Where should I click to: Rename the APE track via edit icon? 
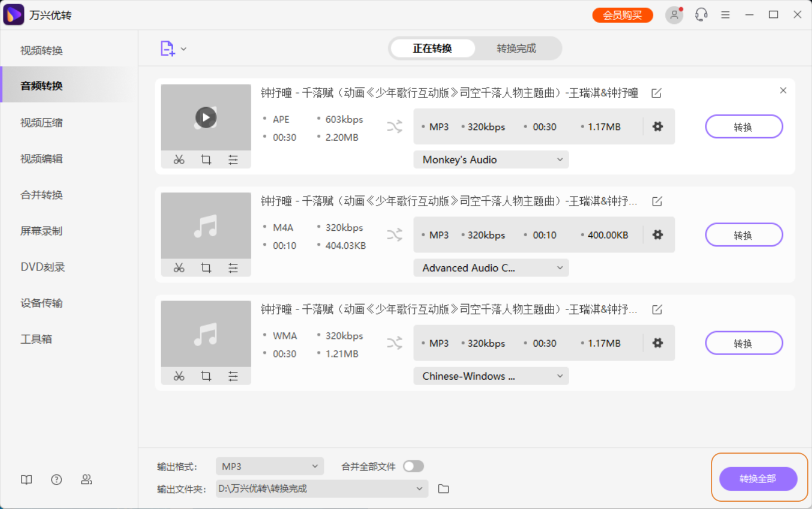coord(657,93)
